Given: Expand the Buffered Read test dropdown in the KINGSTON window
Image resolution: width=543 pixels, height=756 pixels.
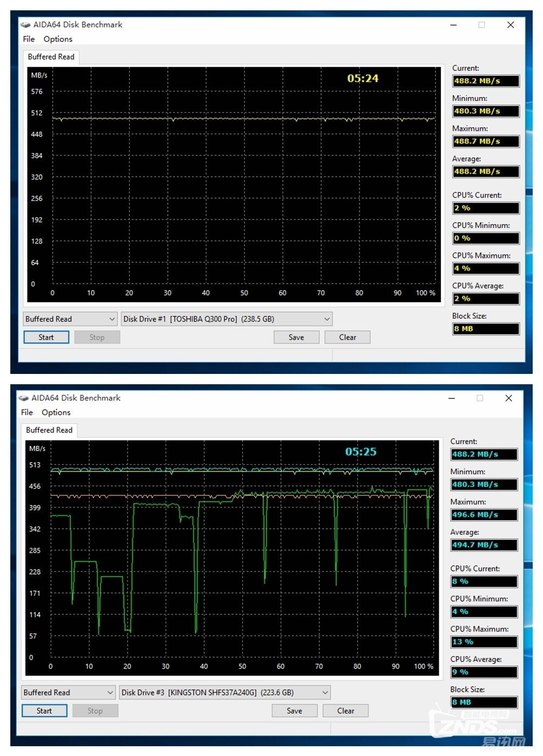Looking at the screenshot, I should pyautogui.click(x=68, y=692).
